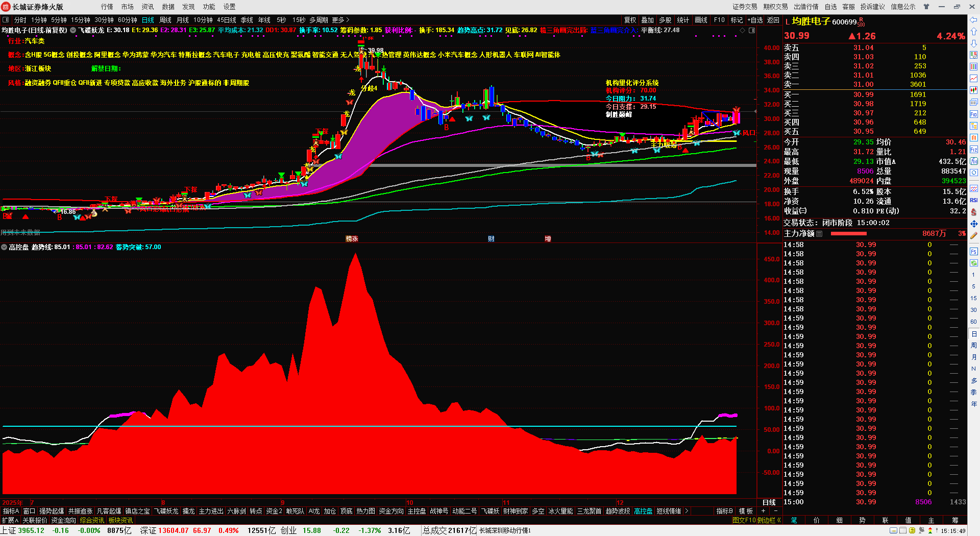Viewport: 980px width, 536px height.
Task: Switch chart to 周线 weekly period
Action: point(165,20)
